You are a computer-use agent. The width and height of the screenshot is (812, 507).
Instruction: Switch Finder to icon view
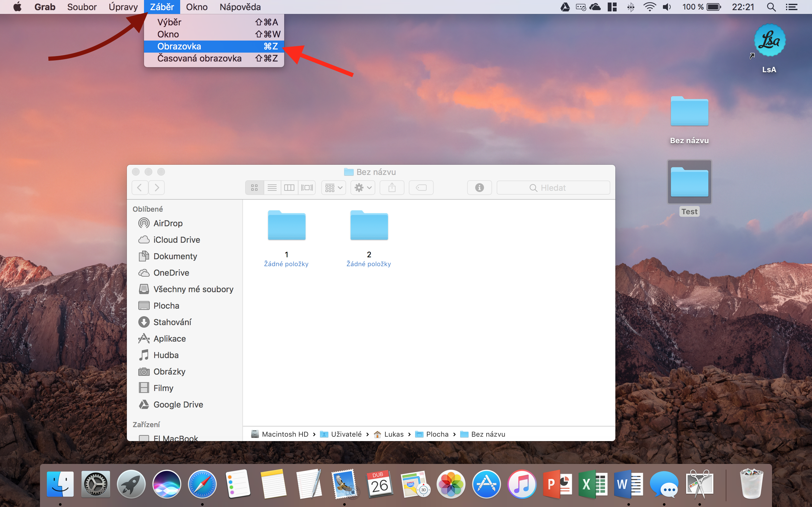254,188
